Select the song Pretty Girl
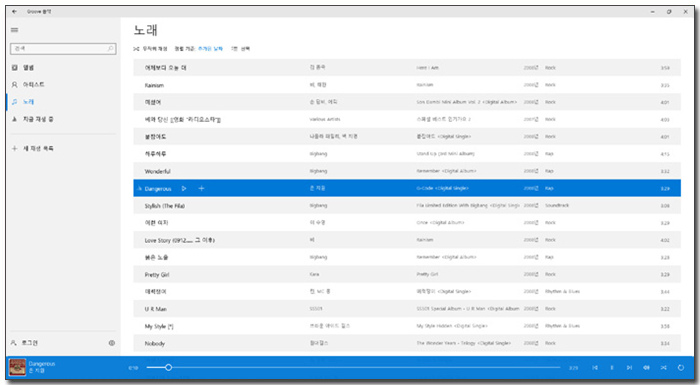 (x=157, y=275)
